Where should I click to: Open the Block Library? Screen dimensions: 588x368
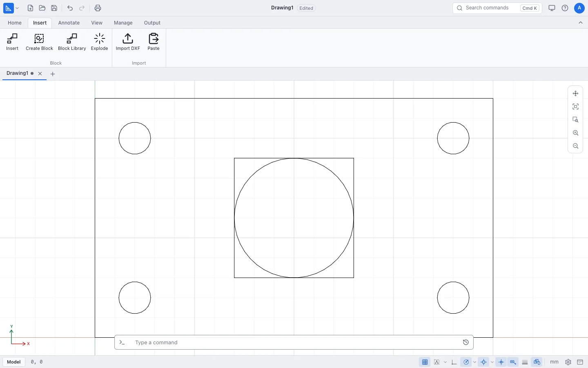click(72, 42)
